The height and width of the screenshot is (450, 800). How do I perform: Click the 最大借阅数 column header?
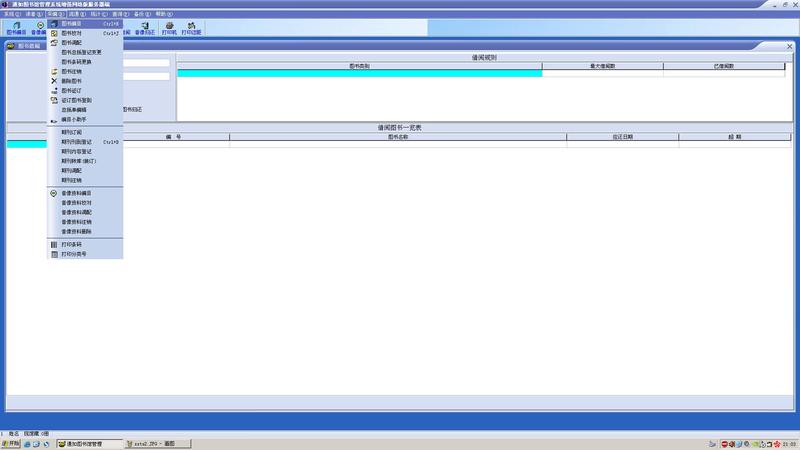(602, 66)
